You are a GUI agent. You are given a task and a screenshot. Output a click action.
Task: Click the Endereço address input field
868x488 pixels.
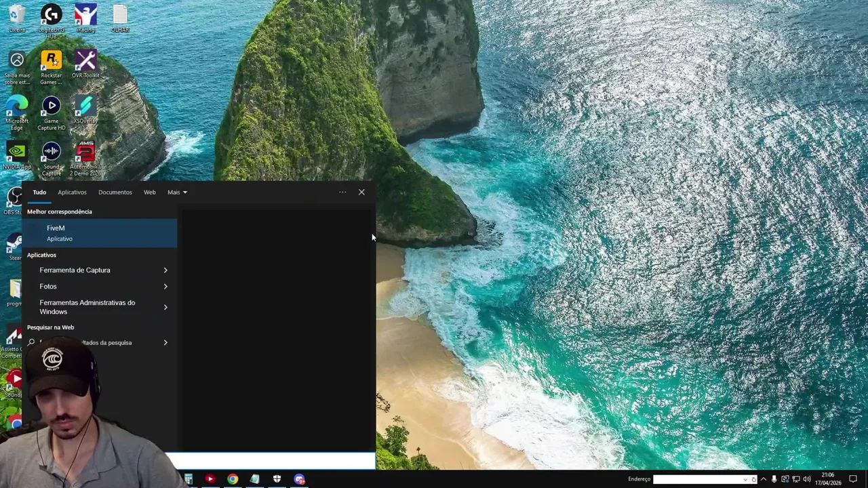pyautogui.click(x=697, y=480)
